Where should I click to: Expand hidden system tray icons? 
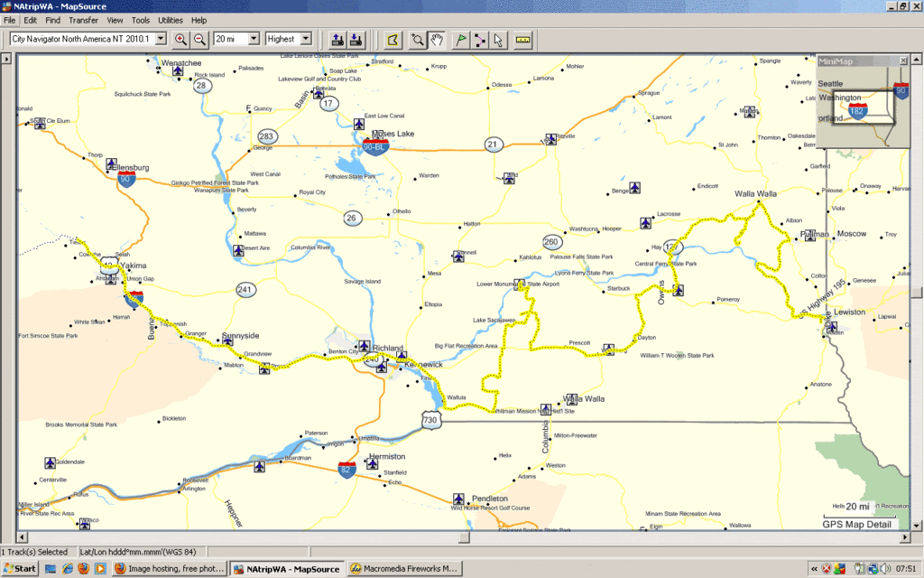click(814, 569)
